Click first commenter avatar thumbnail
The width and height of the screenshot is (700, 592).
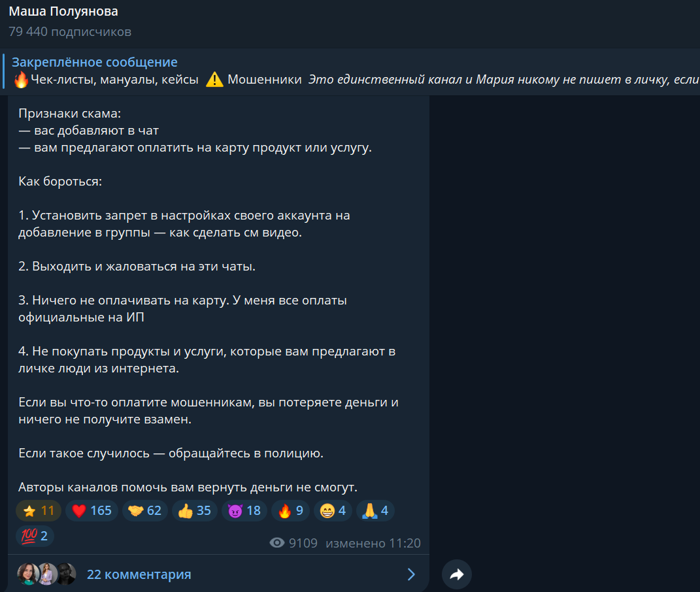click(x=27, y=574)
